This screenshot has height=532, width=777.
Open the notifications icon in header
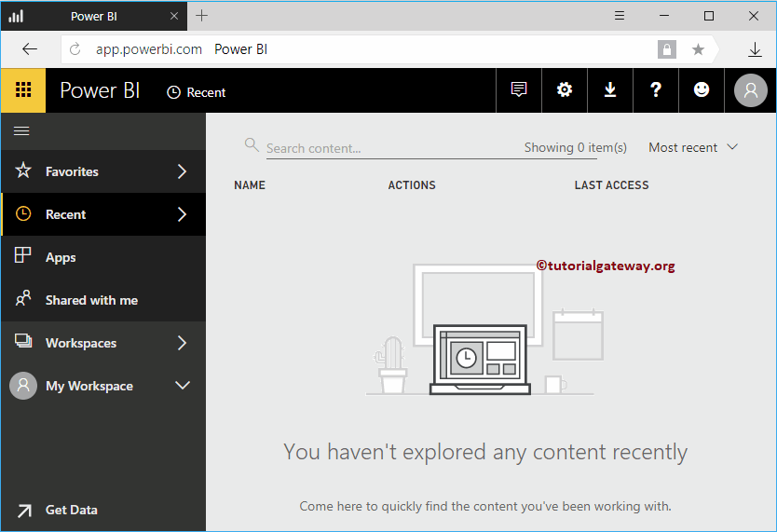tap(518, 89)
